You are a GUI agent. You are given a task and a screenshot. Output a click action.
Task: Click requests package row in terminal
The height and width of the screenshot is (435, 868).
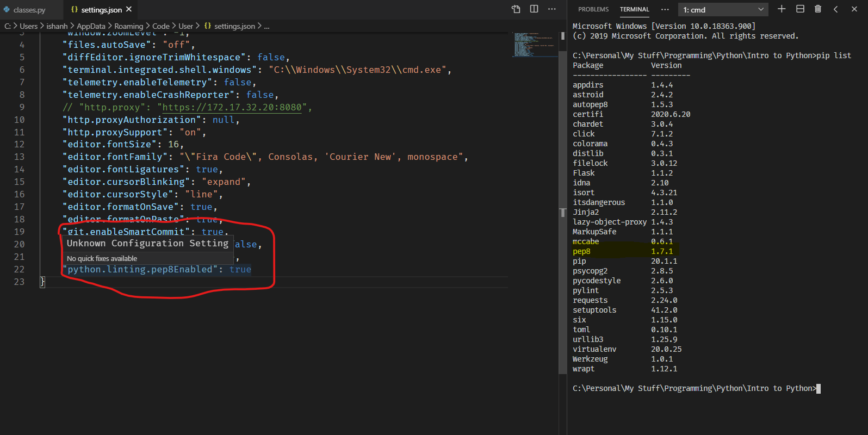(625, 300)
